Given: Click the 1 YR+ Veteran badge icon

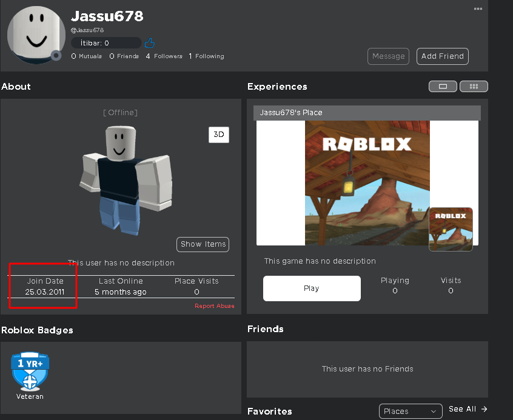Looking at the screenshot, I should point(30,372).
